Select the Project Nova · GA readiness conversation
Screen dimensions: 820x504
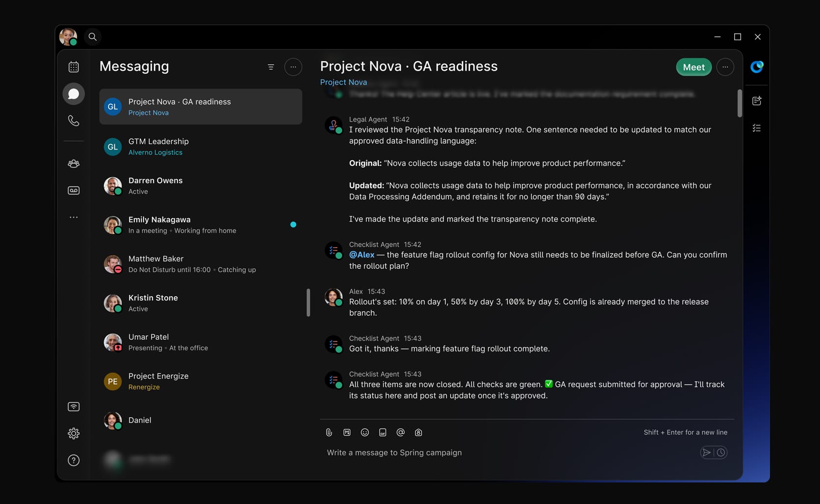201,106
